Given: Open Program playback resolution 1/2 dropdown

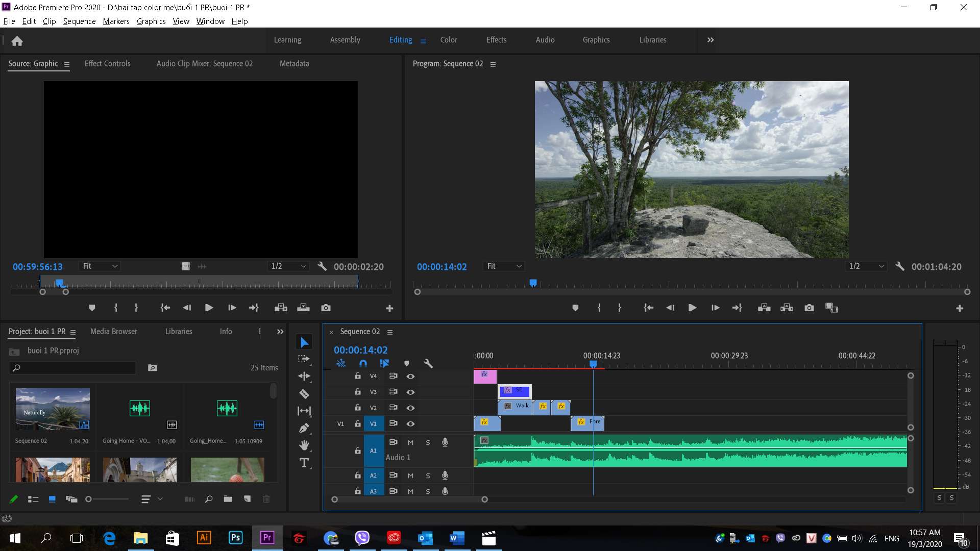Looking at the screenshot, I should point(866,266).
